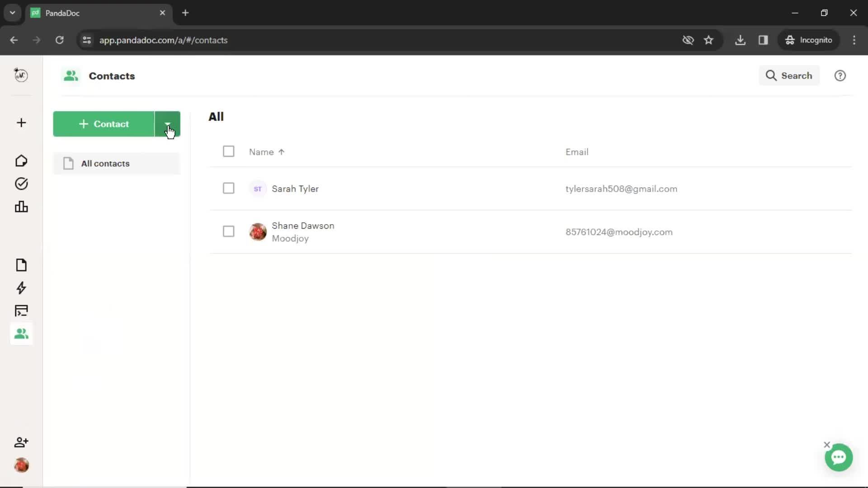Click the PandaDoc home icon

point(21,160)
